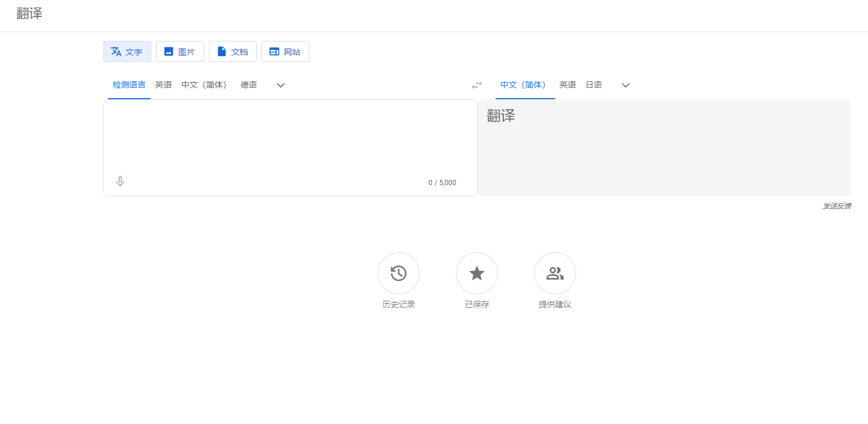Viewport: 868px width, 424px height.
Task: Select the 文字 text translation mode
Action: [x=127, y=51]
